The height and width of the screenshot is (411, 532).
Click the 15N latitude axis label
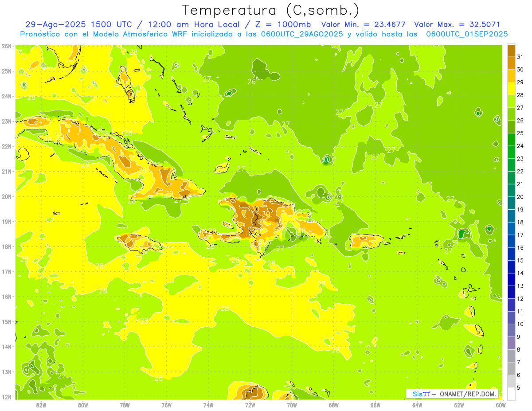coord(7,322)
